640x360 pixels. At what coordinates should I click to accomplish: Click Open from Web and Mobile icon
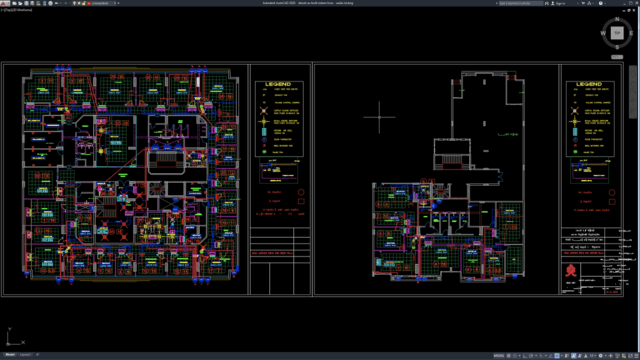38,3
